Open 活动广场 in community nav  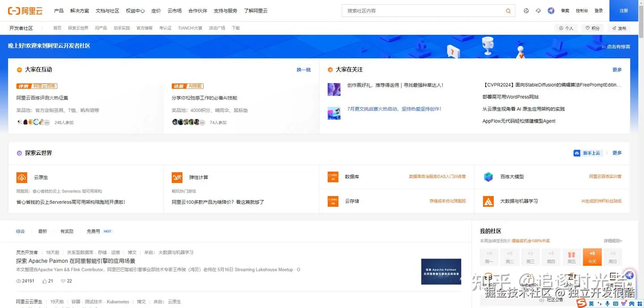pos(217,28)
